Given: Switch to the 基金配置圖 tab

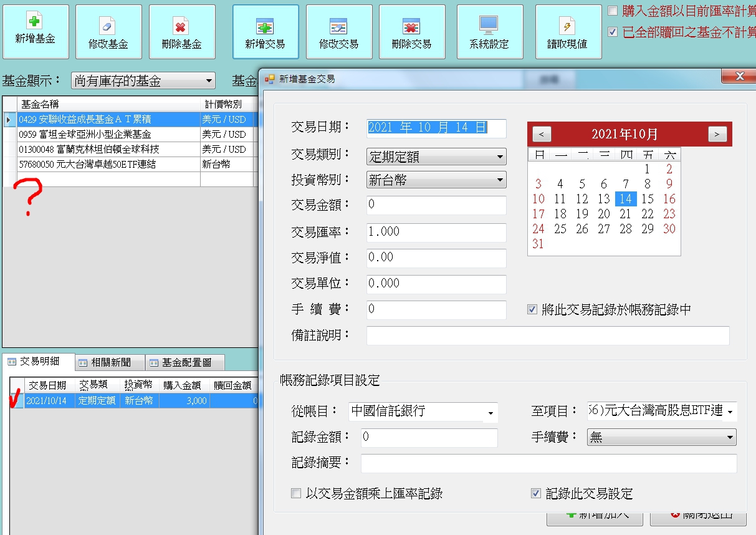Looking at the screenshot, I should tap(185, 362).
